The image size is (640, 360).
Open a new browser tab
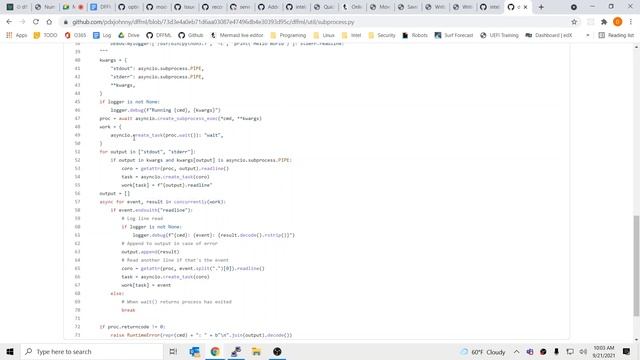click(541, 7)
